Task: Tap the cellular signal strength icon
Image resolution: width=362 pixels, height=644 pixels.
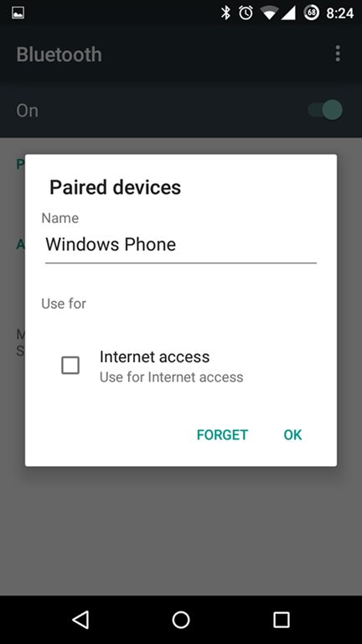Action: pos(288,13)
